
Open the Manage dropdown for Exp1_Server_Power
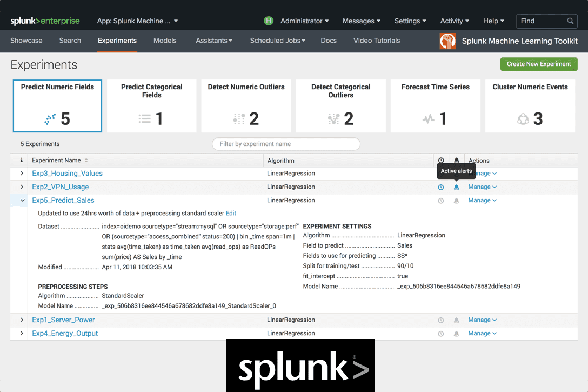(x=482, y=320)
